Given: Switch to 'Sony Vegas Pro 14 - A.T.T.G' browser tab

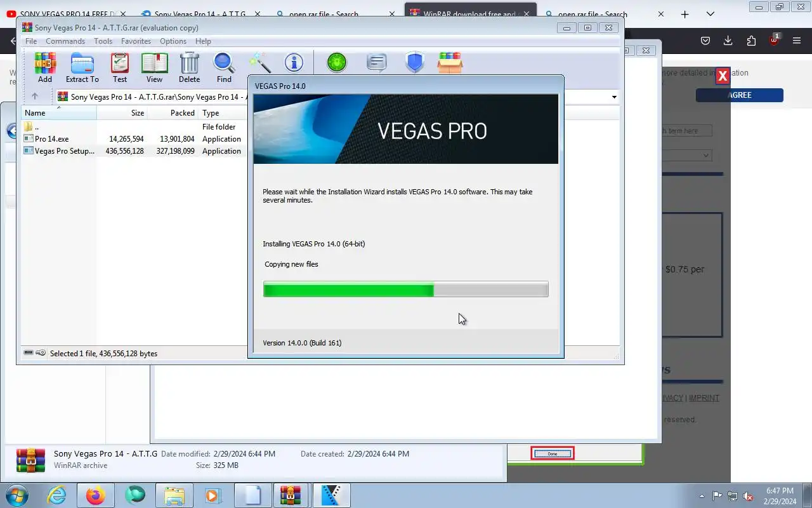Looking at the screenshot, I should point(200,14).
